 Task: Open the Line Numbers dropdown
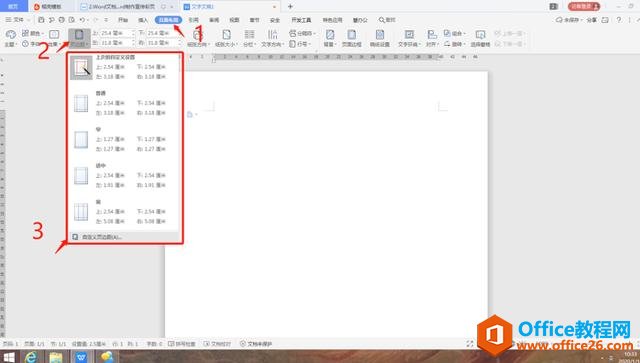point(300,44)
